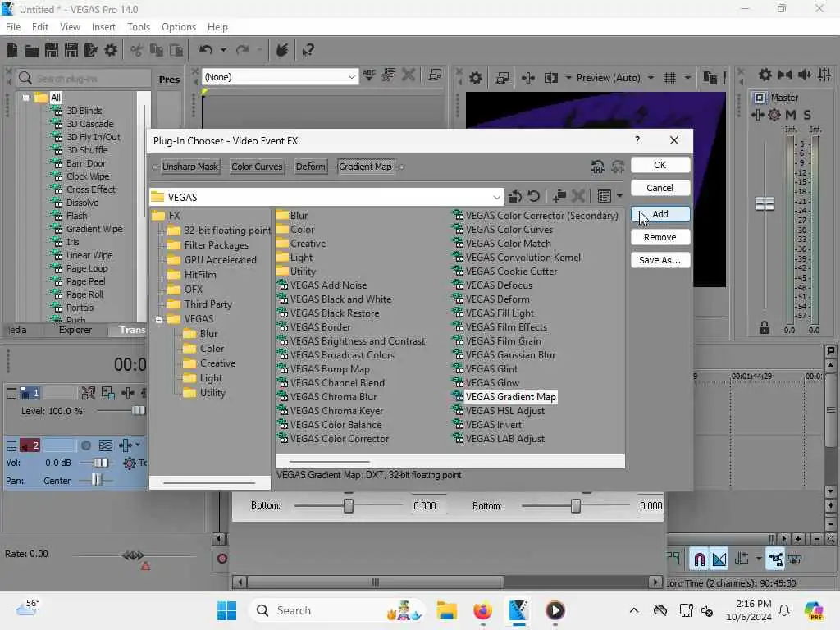Open the Edit menu
840x630 pixels.
pos(39,27)
